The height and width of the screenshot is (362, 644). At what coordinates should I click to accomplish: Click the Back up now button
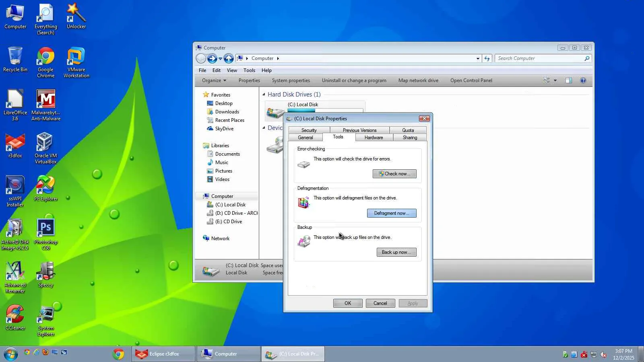coord(396,252)
